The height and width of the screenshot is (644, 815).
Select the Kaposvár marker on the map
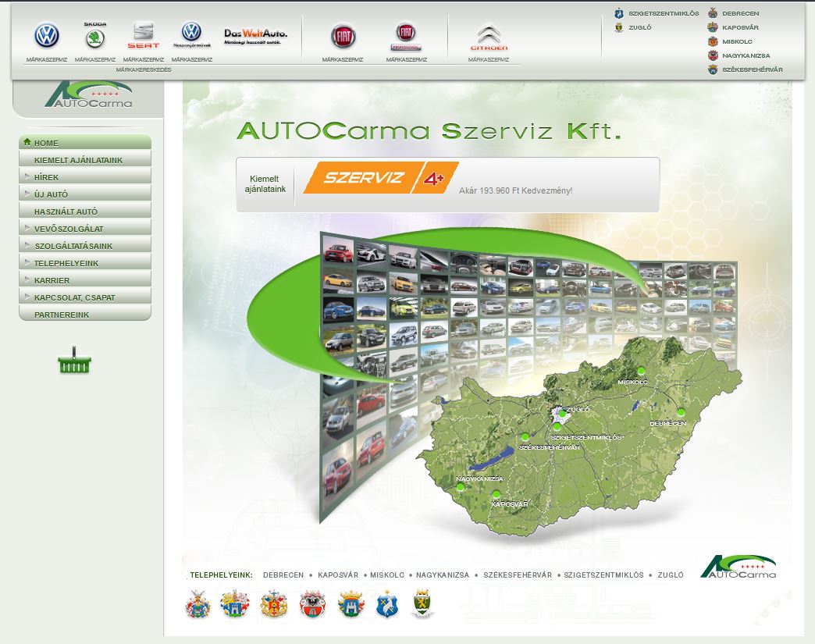tap(496, 494)
